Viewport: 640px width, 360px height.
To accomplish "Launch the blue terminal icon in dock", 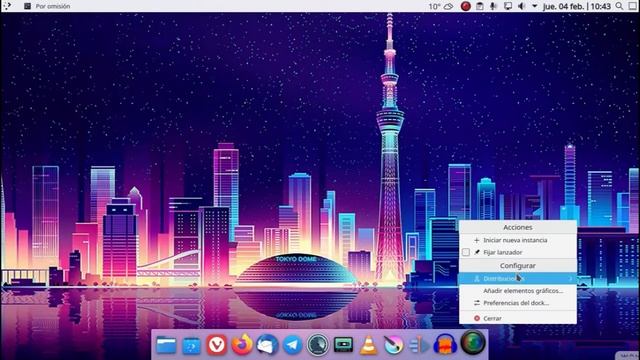I will point(191,346).
